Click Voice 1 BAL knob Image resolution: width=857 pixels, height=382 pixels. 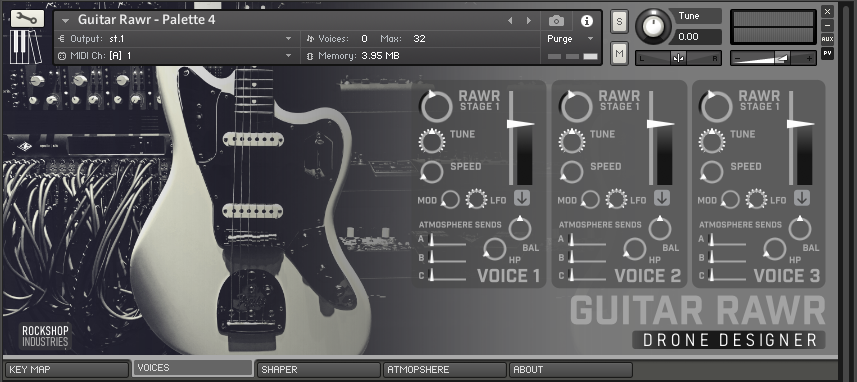click(520, 228)
